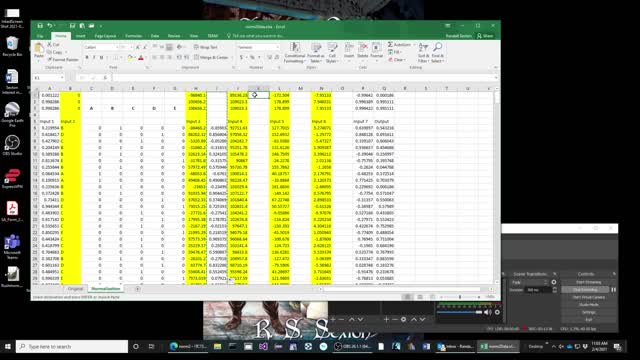Open the Original sheet tab

click(x=75, y=289)
